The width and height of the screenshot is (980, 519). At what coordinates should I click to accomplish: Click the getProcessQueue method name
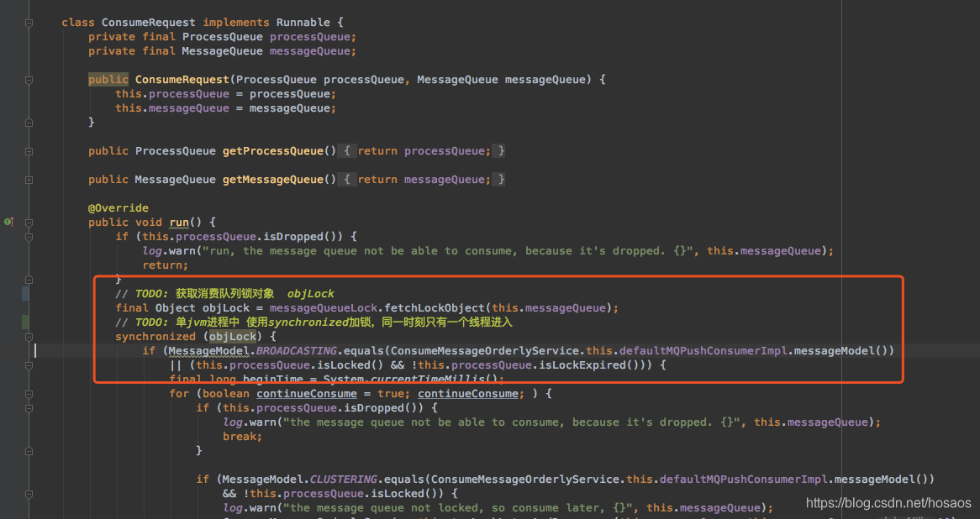pos(273,151)
